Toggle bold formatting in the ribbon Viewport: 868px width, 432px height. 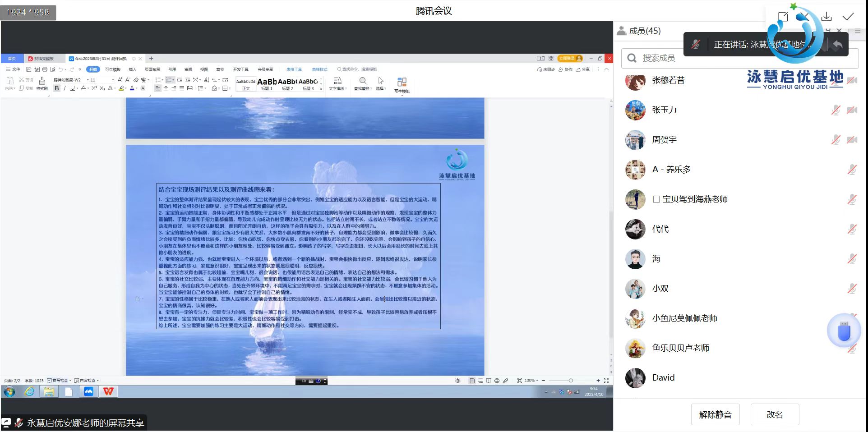pos(57,88)
